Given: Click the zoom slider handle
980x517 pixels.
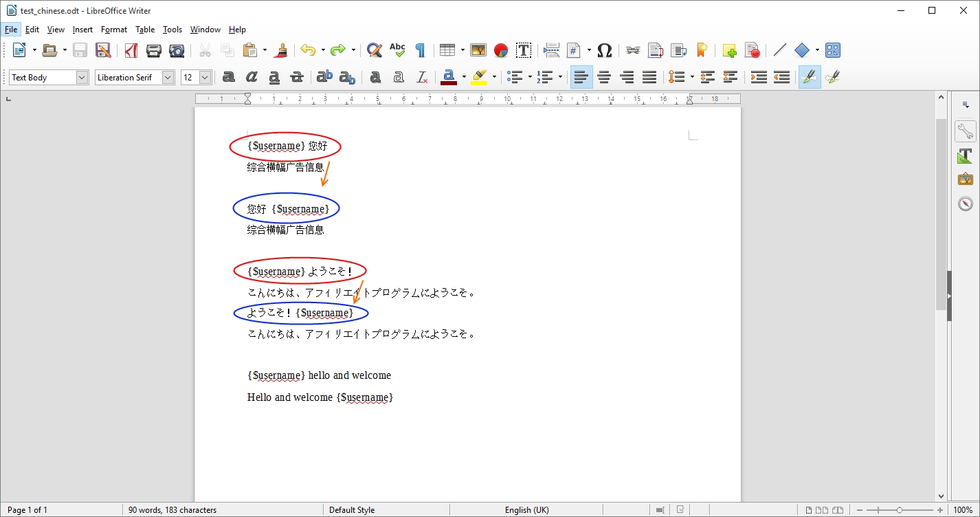Looking at the screenshot, I should pyautogui.click(x=900, y=510).
